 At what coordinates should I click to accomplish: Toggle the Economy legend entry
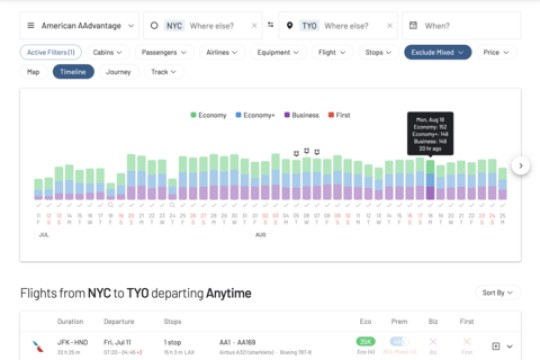[208, 115]
